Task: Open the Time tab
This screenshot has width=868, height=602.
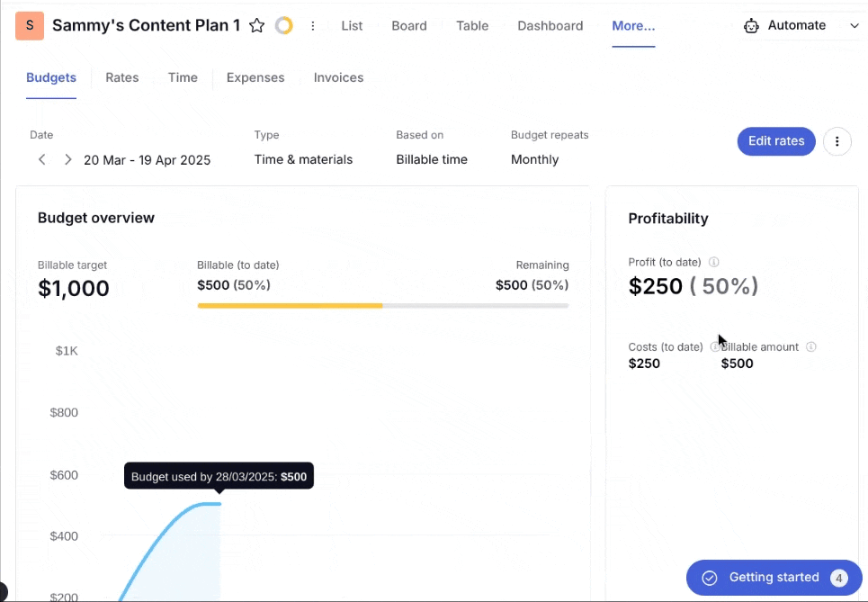Action: point(183,77)
